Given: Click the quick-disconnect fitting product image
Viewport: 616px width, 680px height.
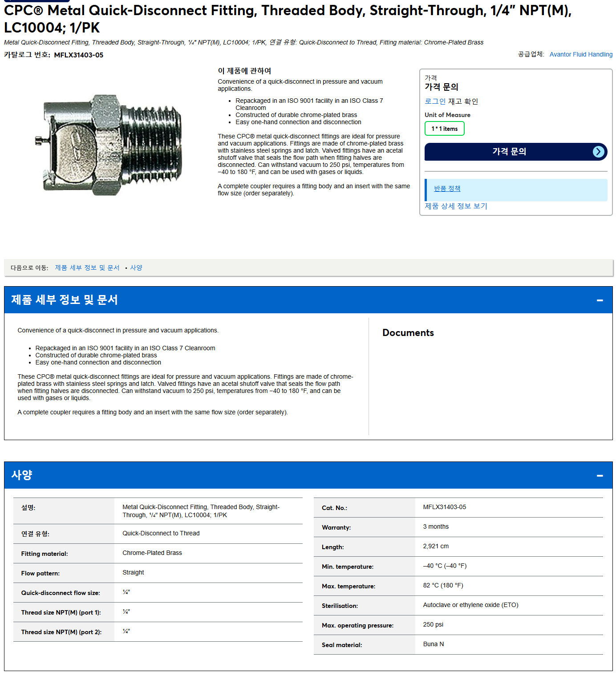Looking at the screenshot, I should click(x=109, y=145).
